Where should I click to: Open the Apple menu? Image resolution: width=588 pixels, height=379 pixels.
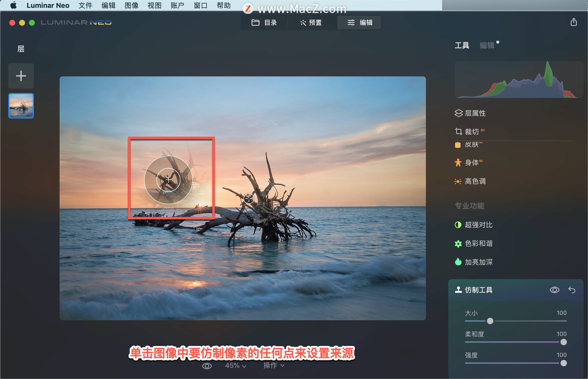tap(13, 5)
